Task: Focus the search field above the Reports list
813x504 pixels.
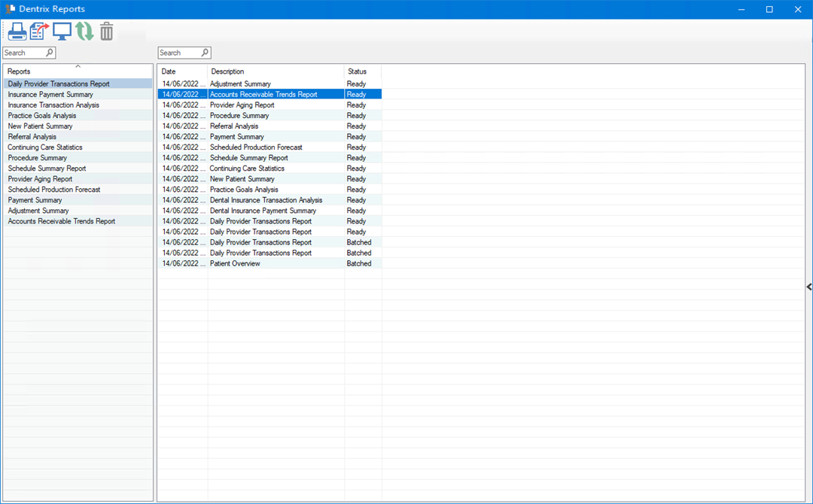Action: pos(24,53)
